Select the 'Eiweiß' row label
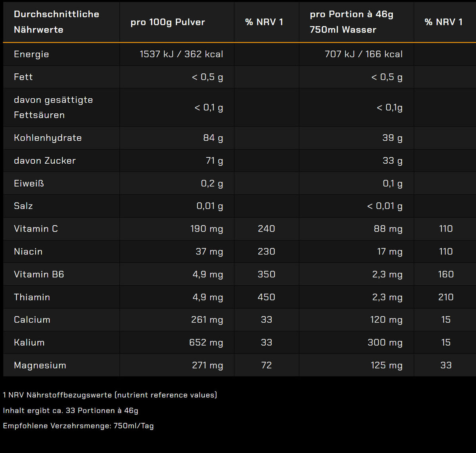The image size is (476, 453). pos(29,183)
